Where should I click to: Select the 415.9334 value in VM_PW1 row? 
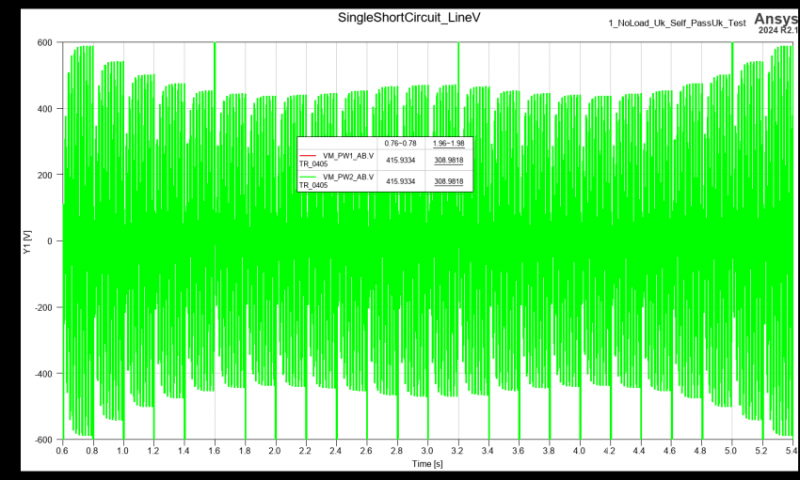tap(403, 160)
